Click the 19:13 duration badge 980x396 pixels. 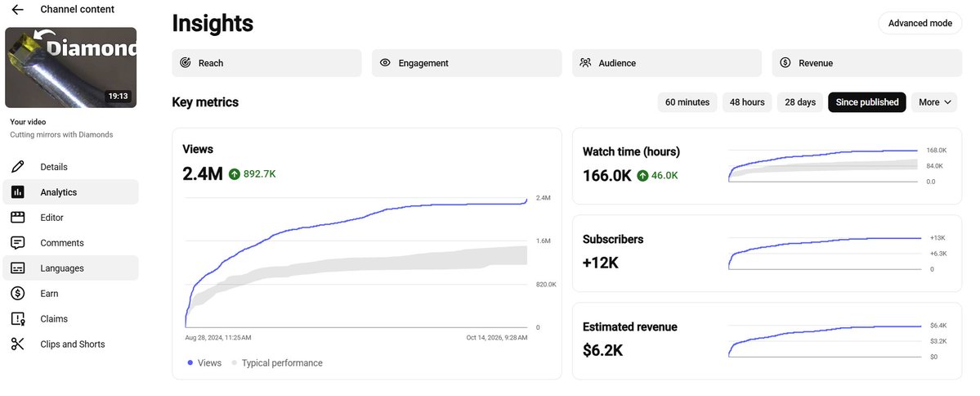(x=119, y=97)
